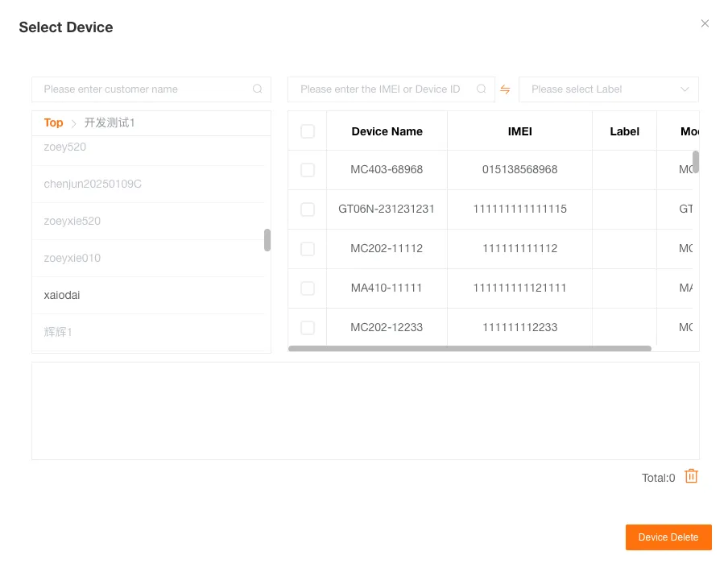
Task: Close the Select Device dialog
Action: (x=705, y=23)
